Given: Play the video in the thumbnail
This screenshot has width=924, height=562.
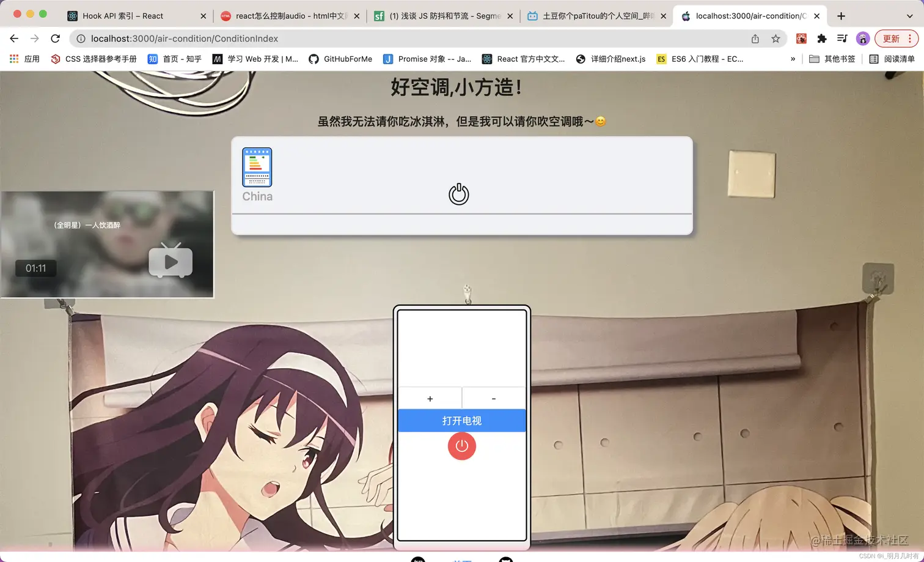Looking at the screenshot, I should [x=170, y=261].
